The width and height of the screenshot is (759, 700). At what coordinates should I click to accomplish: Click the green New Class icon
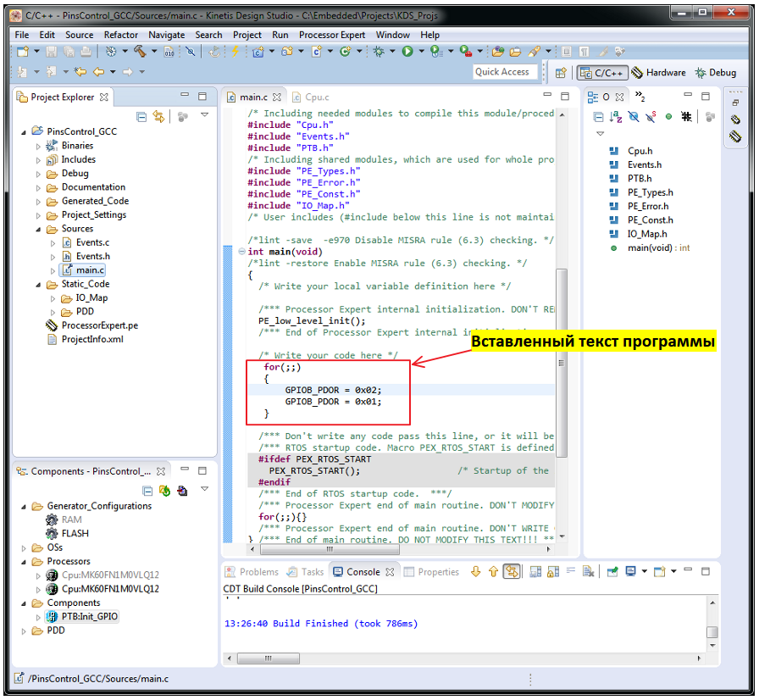(x=345, y=52)
